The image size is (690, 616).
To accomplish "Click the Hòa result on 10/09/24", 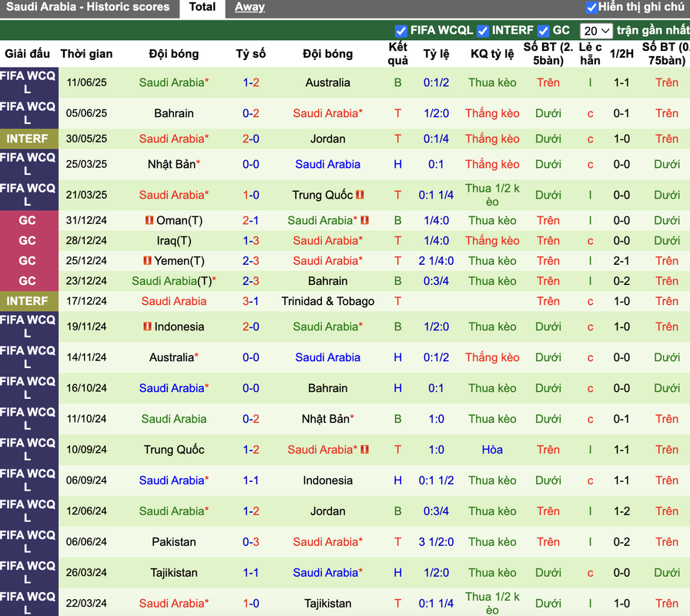I will [x=492, y=449].
